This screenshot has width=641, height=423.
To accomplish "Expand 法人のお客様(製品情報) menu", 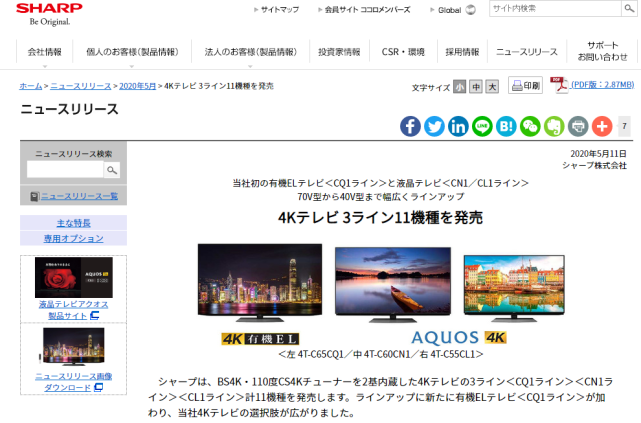I will click(251, 52).
